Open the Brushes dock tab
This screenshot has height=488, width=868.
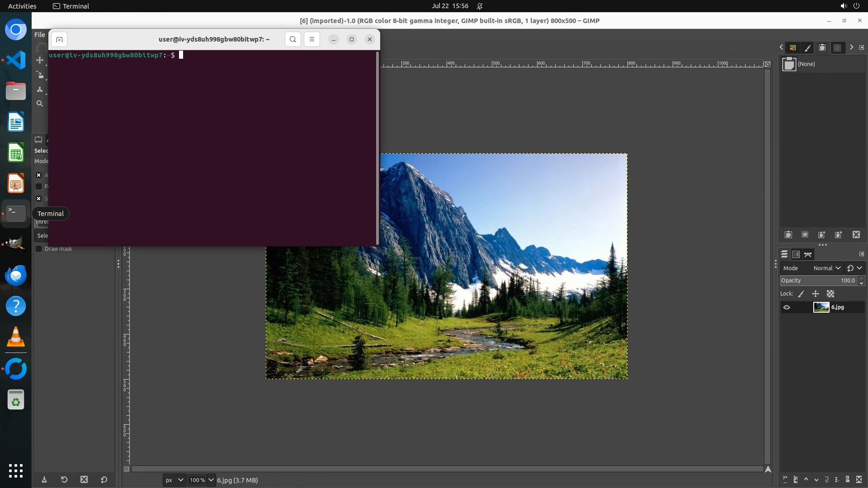(x=807, y=47)
